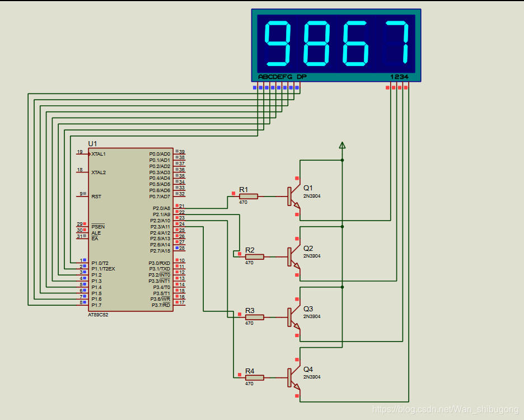Click the 470 value under R1

pos(244,202)
